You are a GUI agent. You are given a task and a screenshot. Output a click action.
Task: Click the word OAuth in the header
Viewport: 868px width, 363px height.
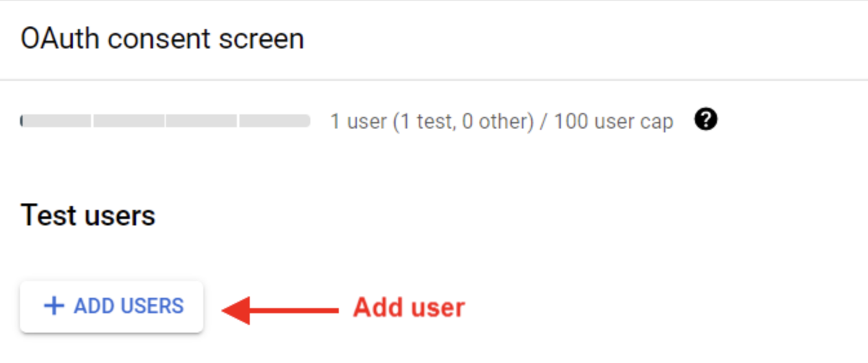pos(60,39)
